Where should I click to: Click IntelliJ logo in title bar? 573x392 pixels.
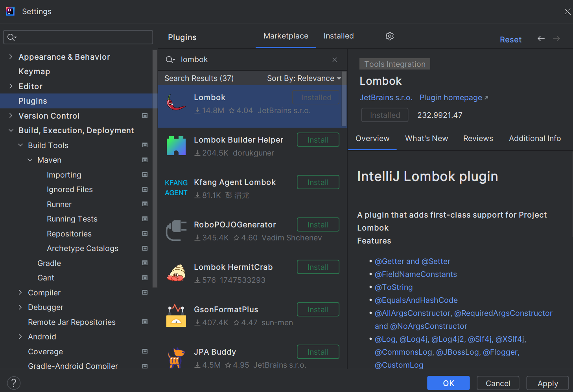pos(10,11)
